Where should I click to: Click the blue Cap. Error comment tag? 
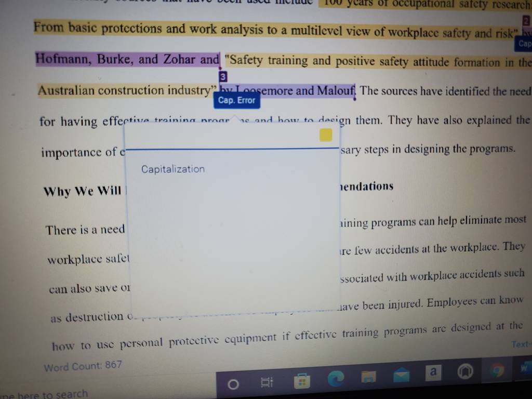236,100
